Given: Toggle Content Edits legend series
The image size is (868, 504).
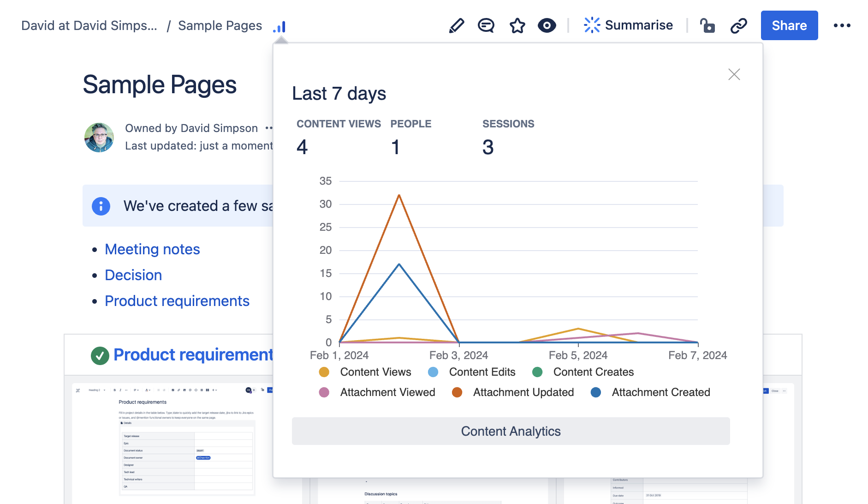Looking at the screenshot, I should [482, 372].
